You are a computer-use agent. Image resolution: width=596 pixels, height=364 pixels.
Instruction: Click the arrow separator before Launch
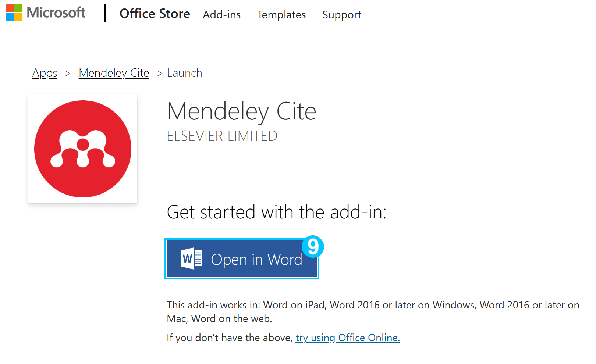(x=160, y=74)
